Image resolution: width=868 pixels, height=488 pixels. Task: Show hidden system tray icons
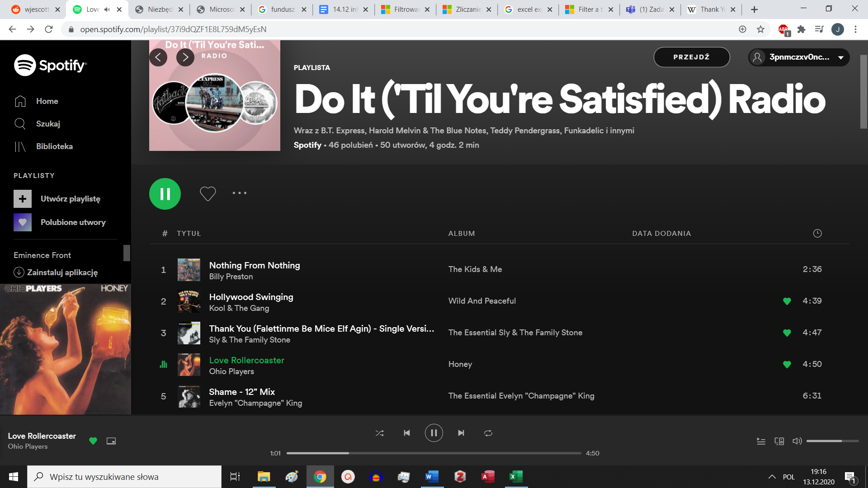[772, 477]
